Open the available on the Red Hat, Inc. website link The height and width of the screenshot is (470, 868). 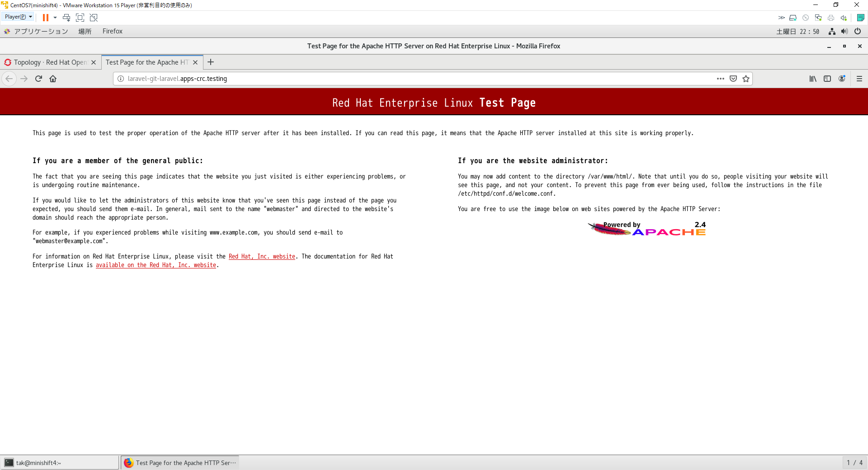click(156, 265)
